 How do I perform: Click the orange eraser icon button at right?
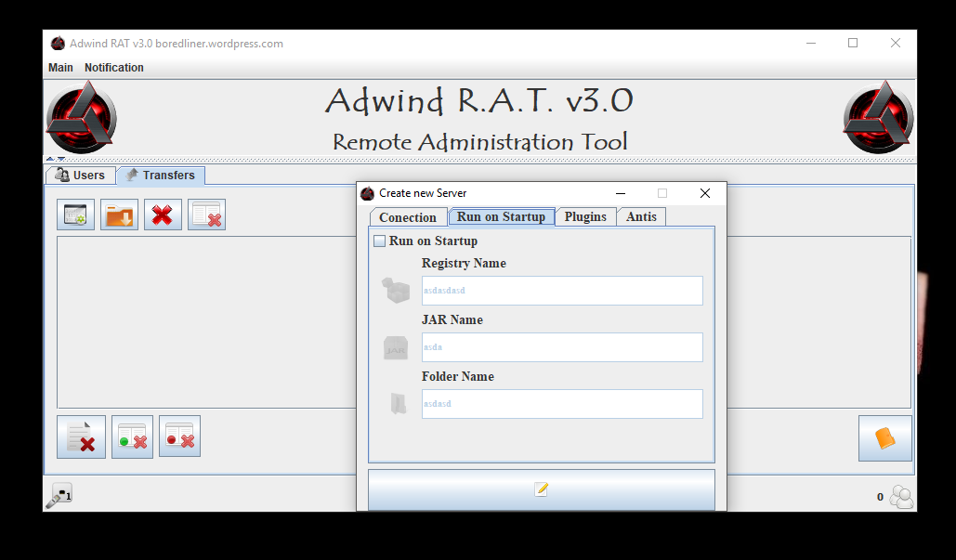[x=885, y=438]
